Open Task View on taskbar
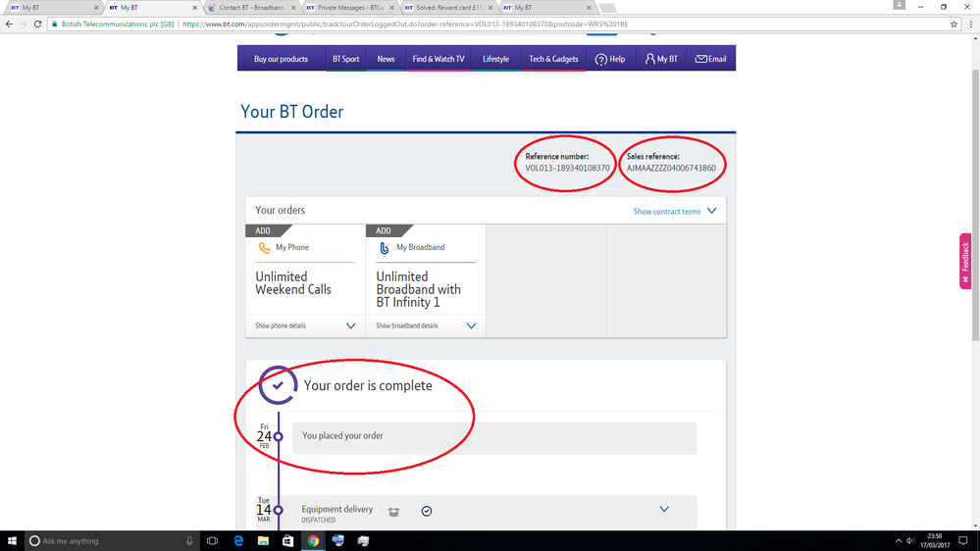Screen dimensions: 980x551 tap(213, 541)
